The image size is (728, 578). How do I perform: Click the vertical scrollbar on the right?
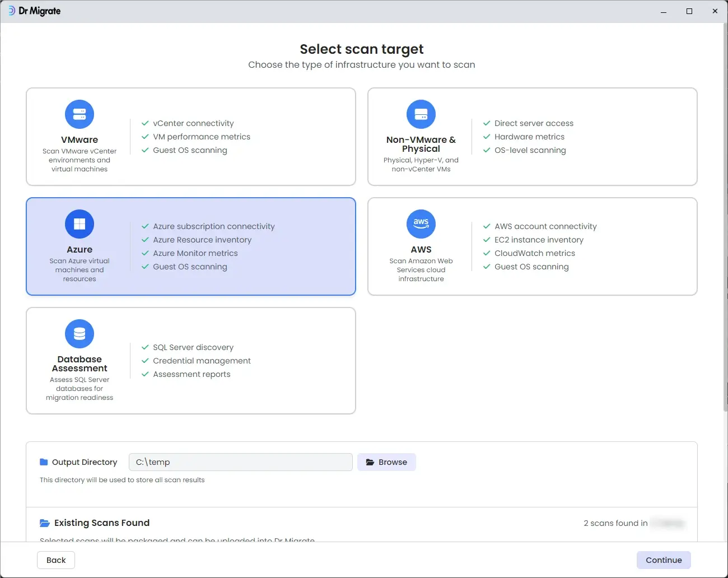click(725, 218)
